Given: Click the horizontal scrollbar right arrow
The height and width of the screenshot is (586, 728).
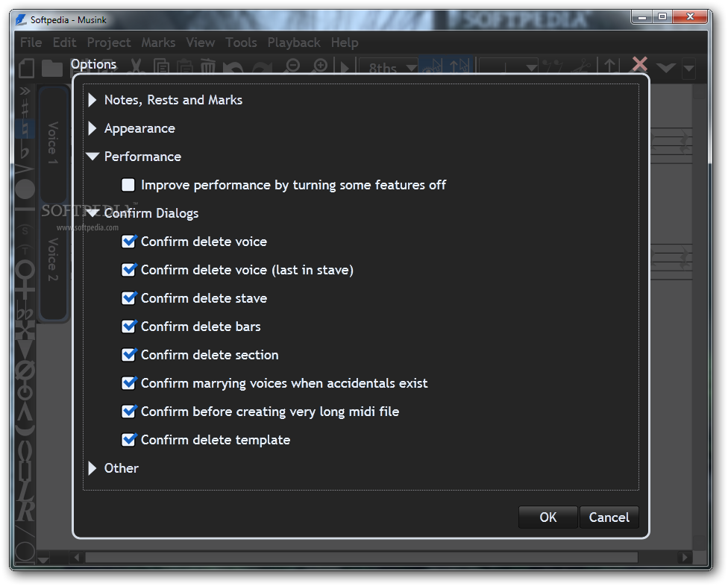Looking at the screenshot, I should 683,557.
